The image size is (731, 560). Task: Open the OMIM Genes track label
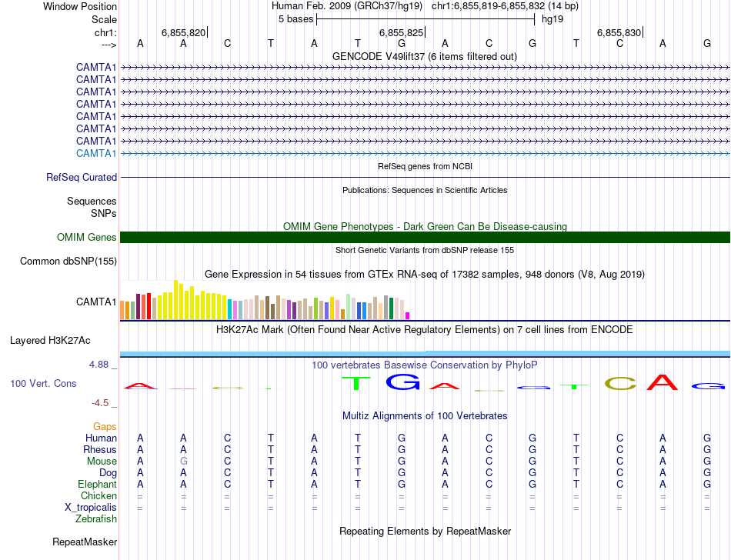click(86, 238)
